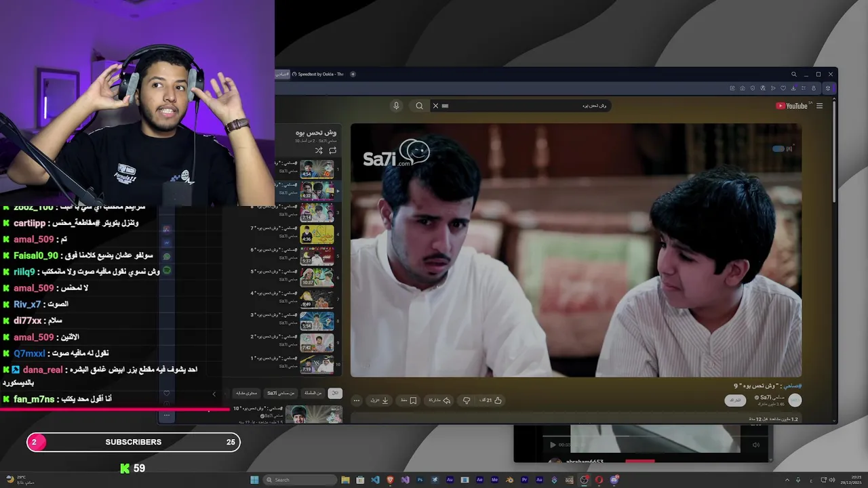The width and height of the screenshot is (868, 488).
Task: Open File Explorer from the taskbar
Action: [345, 480]
